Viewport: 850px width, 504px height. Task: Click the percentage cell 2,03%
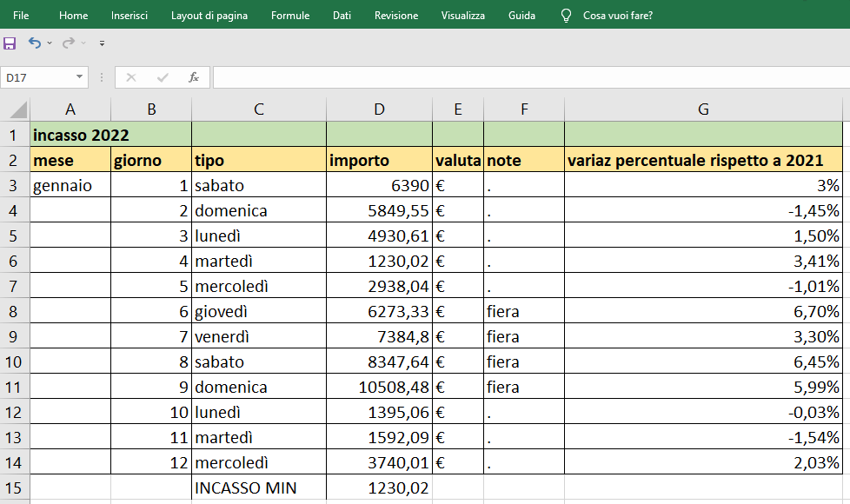[704, 462]
